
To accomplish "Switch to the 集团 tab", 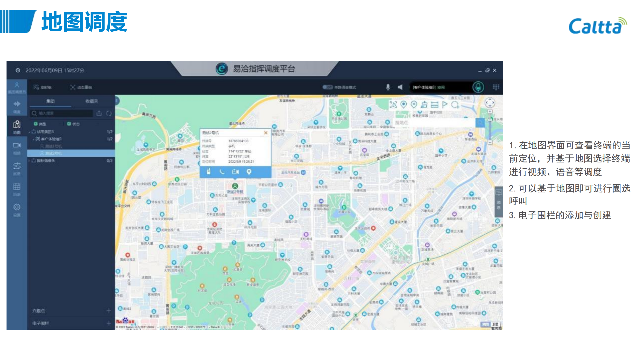I will pyautogui.click(x=50, y=101).
